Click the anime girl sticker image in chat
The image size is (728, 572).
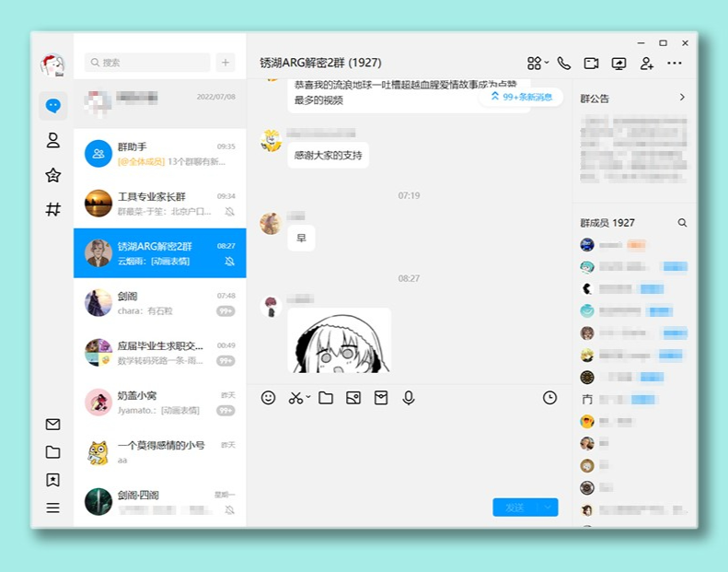pyautogui.click(x=339, y=341)
